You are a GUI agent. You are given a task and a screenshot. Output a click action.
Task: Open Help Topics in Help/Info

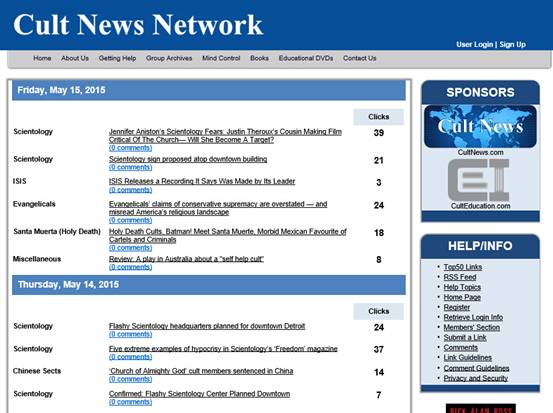pos(462,287)
